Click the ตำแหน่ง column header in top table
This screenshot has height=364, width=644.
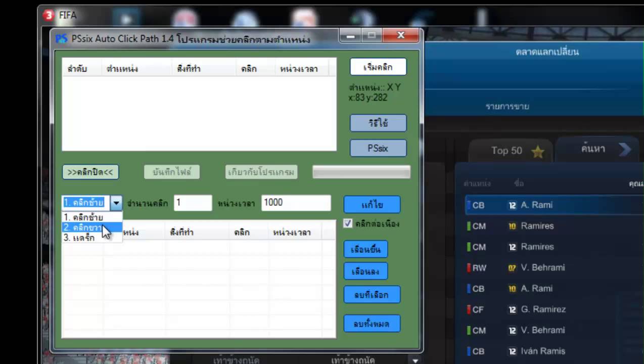point(136,69)
